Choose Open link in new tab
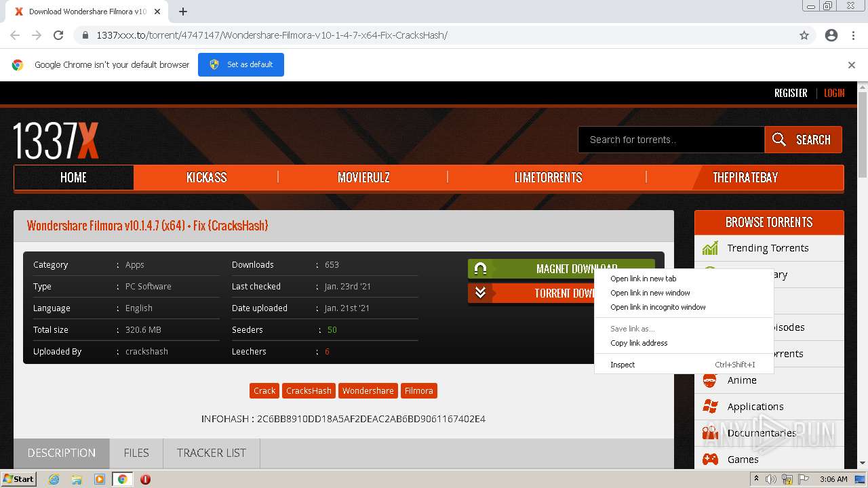This screenshot has height=488, width=868. 684,279
